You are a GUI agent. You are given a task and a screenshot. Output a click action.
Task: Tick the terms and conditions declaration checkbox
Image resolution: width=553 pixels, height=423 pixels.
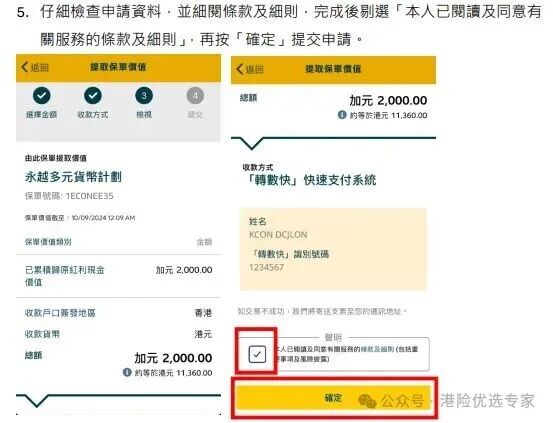point(257,354)
